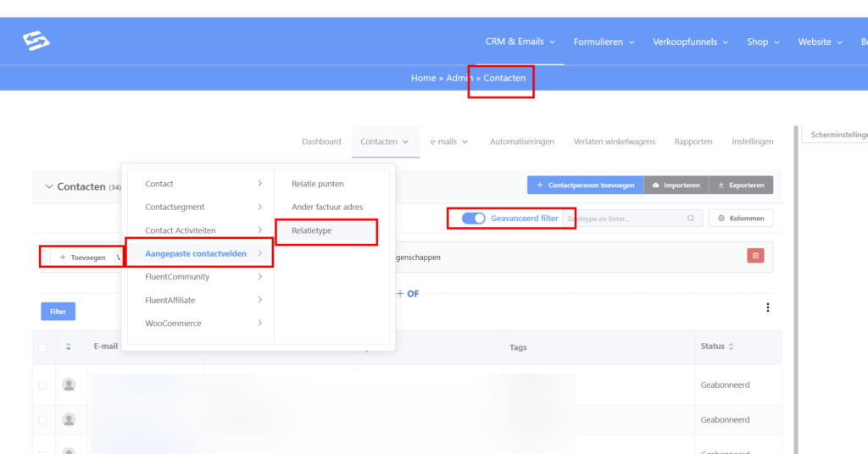Viewport: 868px width, 454px height.
Task: Toggle the Geavanceerd filter switch
Action: (x=473, y=219)
